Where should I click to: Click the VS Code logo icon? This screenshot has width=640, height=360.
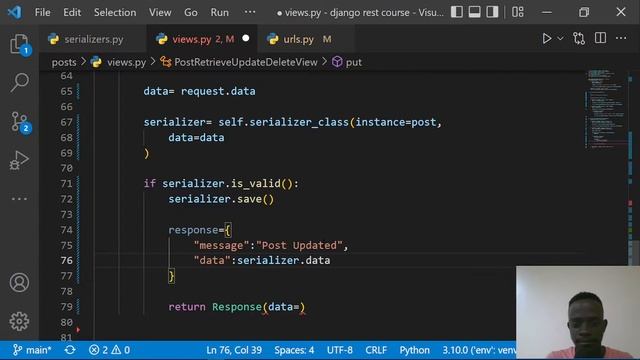15,12
